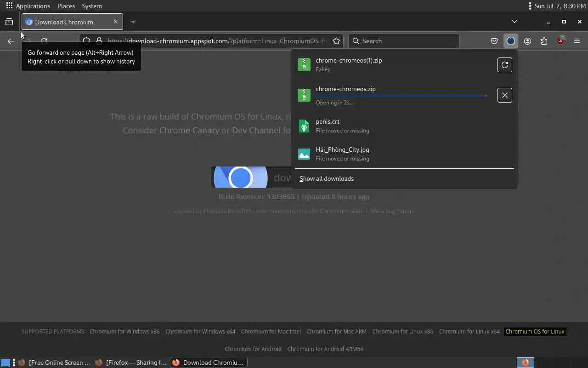Screen dimensions: 588x368
Task: Open Chromium for Windows x86 link
Action: [124, 331]
